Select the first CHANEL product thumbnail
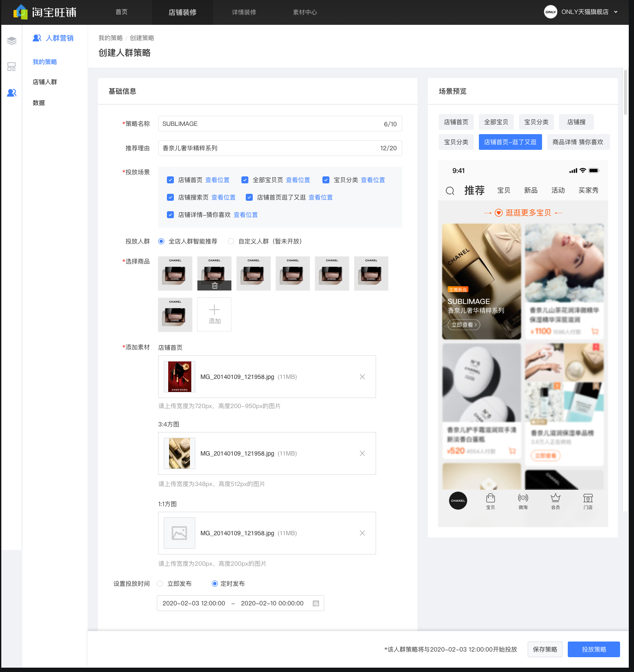 [x=175, y=274]
